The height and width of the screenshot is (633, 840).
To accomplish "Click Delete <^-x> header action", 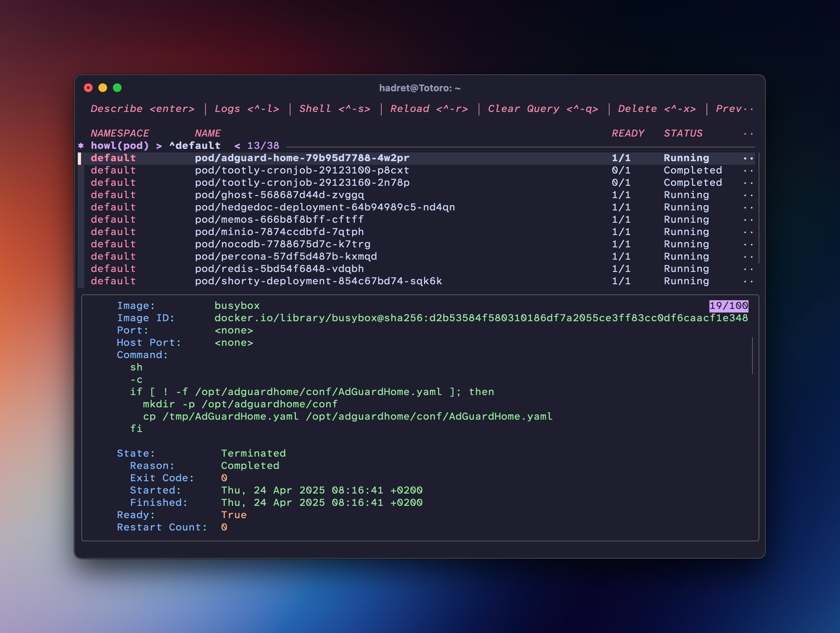I will pos(656,109).
